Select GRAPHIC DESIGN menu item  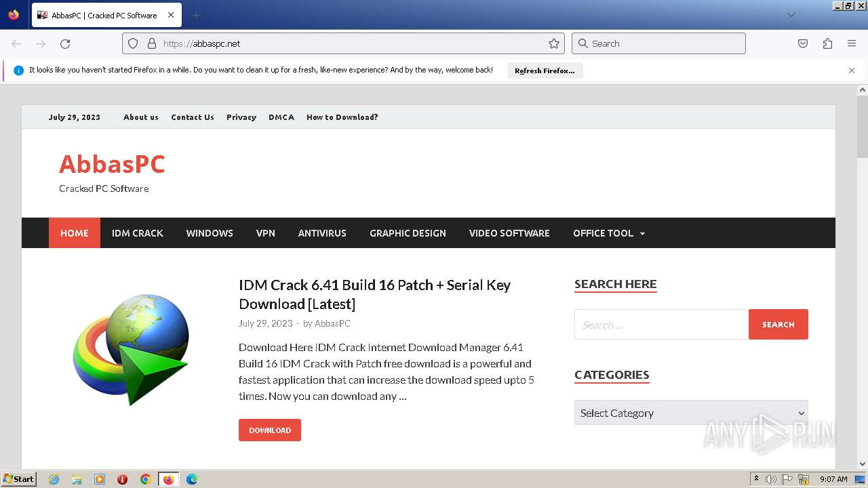tap(408, 232)
